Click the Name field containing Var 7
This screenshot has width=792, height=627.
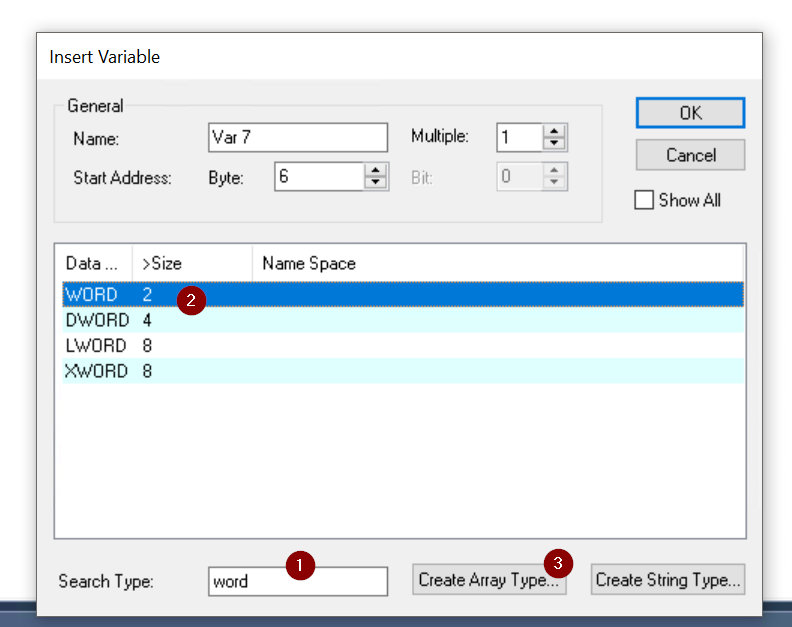pyautogui.click(x=298, y=137)
